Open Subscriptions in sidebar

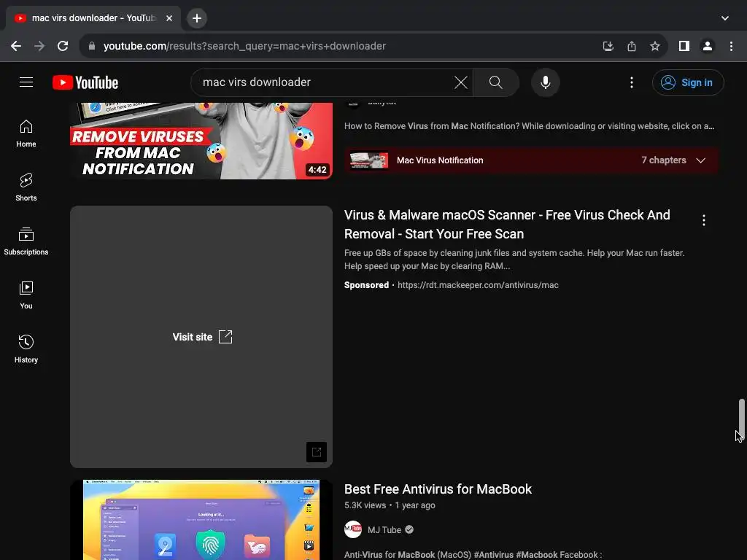click(26, 241)
